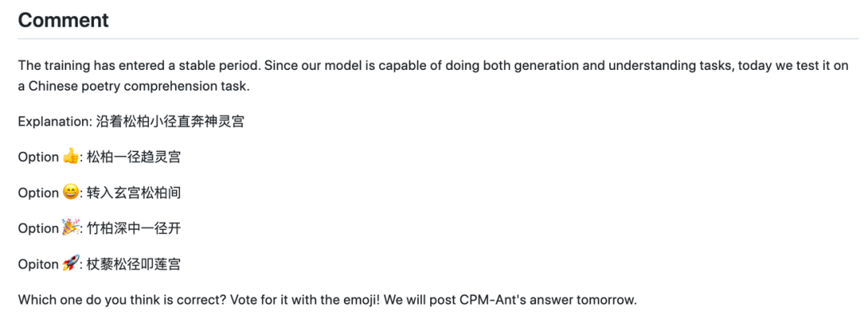Click the thumbs up emoji option
868x323 pixels.
point(71,157)
